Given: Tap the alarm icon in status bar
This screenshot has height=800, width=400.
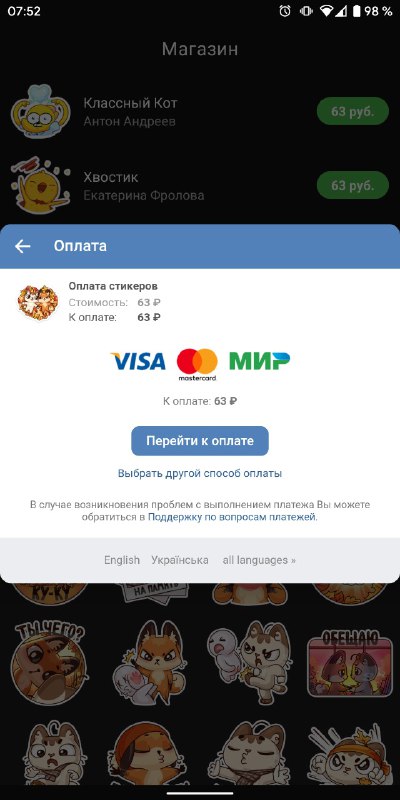Looking at the screenshot, I should [285, 11].
